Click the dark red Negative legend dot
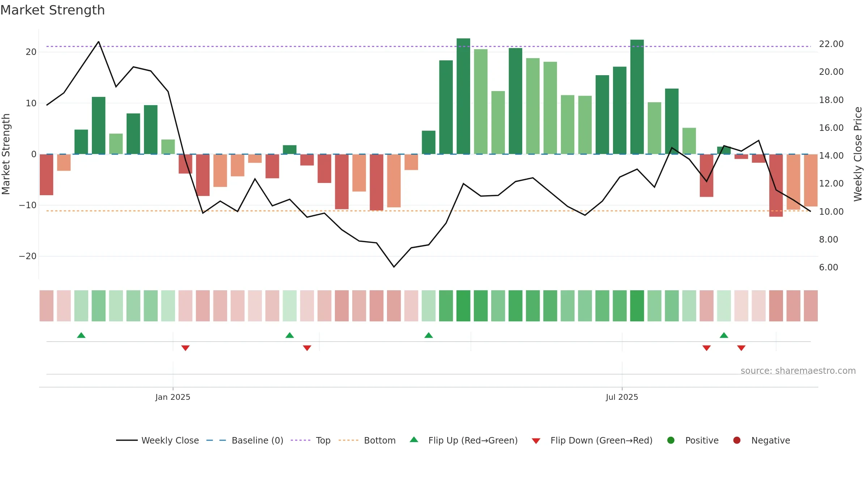This screenshot has width=868, height=488. [x=737, y=440]
